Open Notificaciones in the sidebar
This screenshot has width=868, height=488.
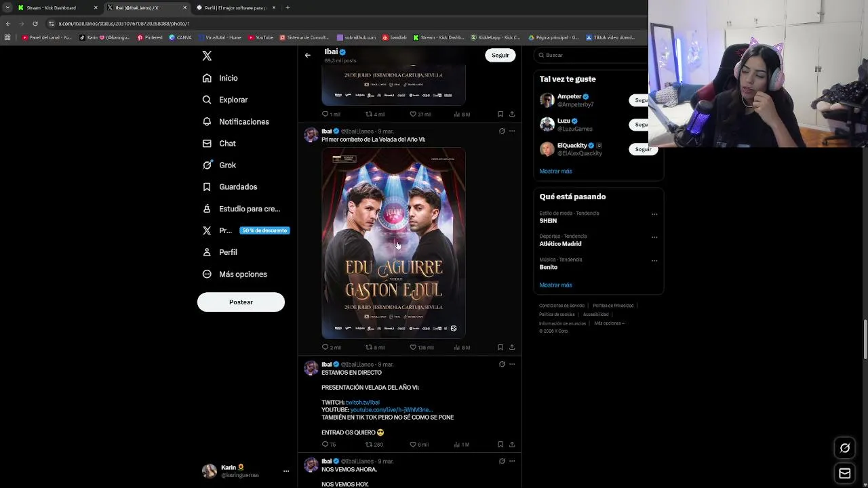click(236, 121)
